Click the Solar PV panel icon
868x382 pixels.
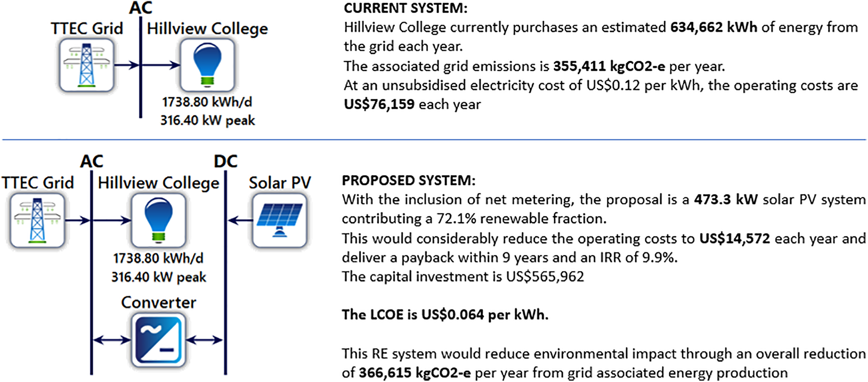(x=280, y=221)
